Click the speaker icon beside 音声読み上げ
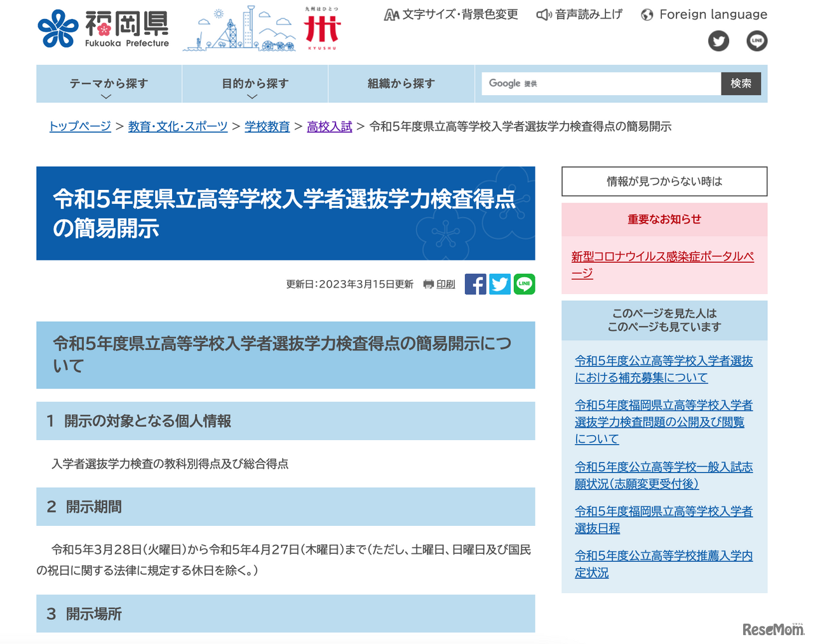This screenshot has width=813, height=644. (544, 15)
